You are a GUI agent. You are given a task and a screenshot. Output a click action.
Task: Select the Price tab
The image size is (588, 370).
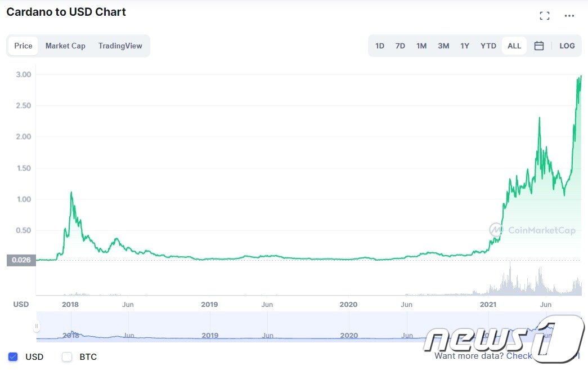(23, 46)
